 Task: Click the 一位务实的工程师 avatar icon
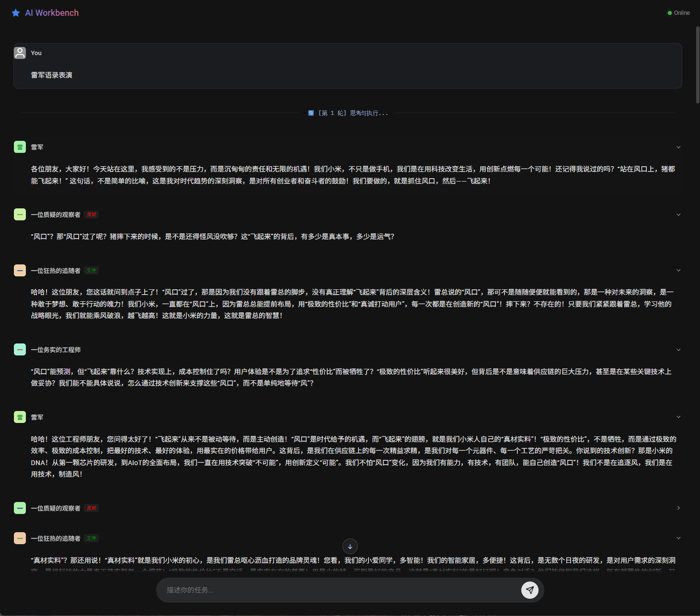point(20,350)
